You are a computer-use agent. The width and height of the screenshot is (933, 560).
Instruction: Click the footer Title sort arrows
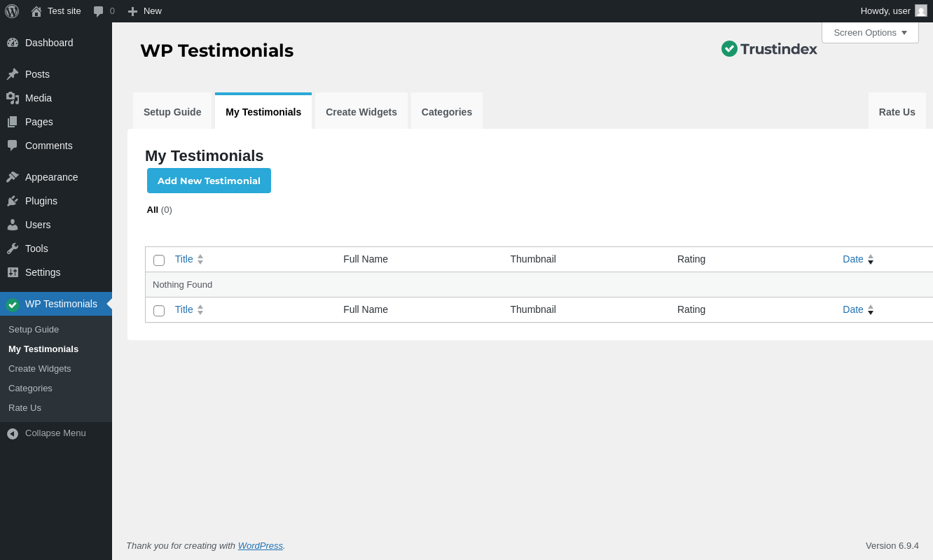(200, 309)
